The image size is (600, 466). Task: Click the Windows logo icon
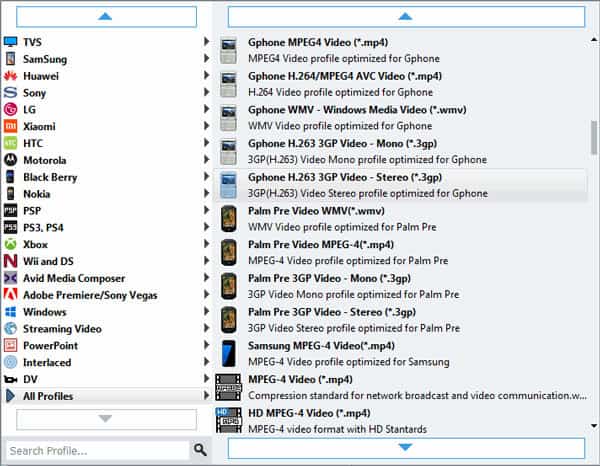point(10,311)
